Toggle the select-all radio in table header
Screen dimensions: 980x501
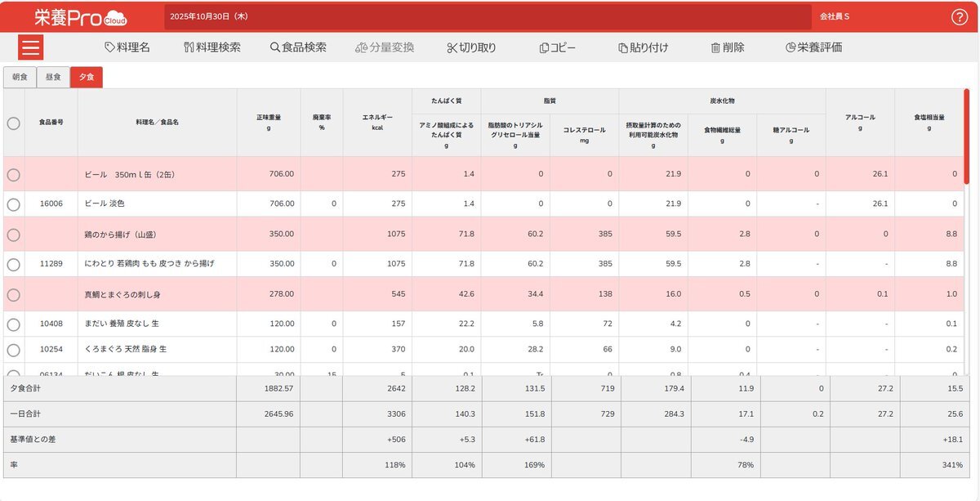pos(14,123)
